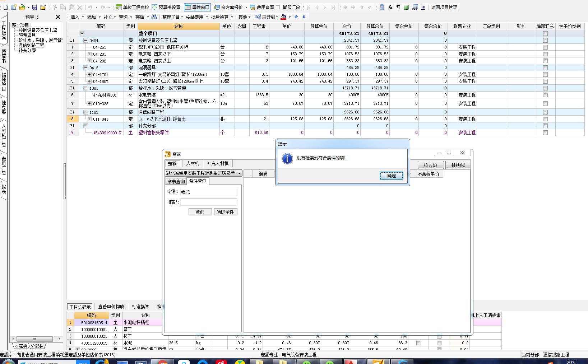
Task: Click the horizontal scrollbar thumb in project tree
Action: 34,339
